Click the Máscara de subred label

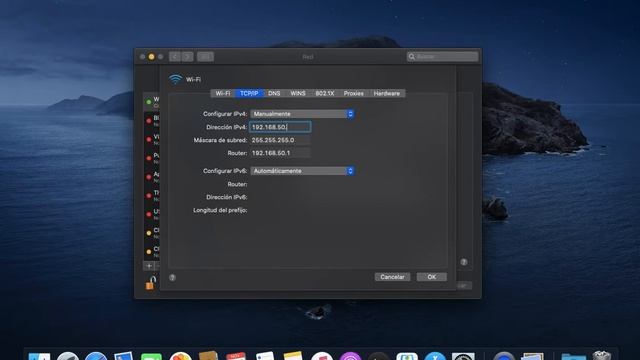[220, 140]
